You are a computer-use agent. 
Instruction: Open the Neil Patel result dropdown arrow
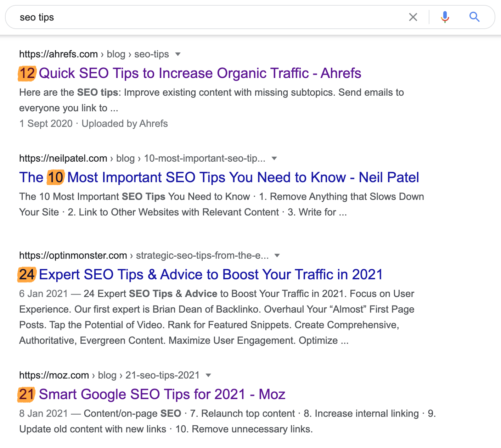[x=274, y=158]
